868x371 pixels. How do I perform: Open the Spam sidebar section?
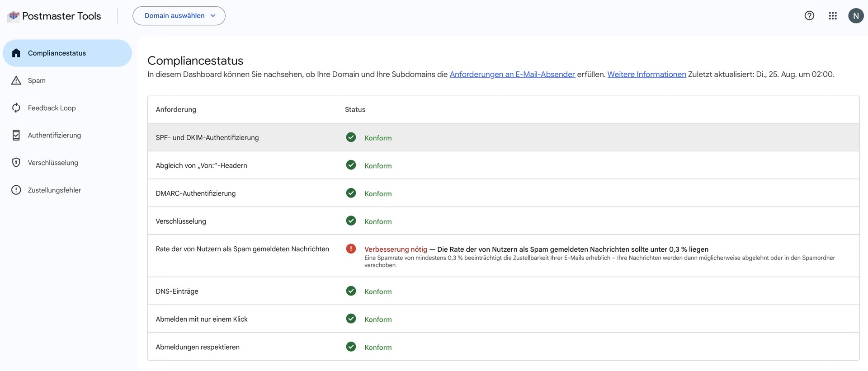(67, 80)
